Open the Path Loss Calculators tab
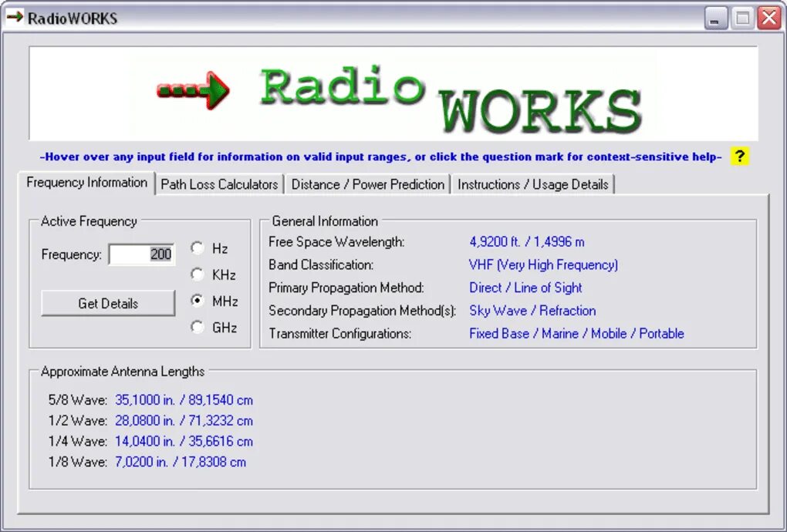 pos(219,184)
